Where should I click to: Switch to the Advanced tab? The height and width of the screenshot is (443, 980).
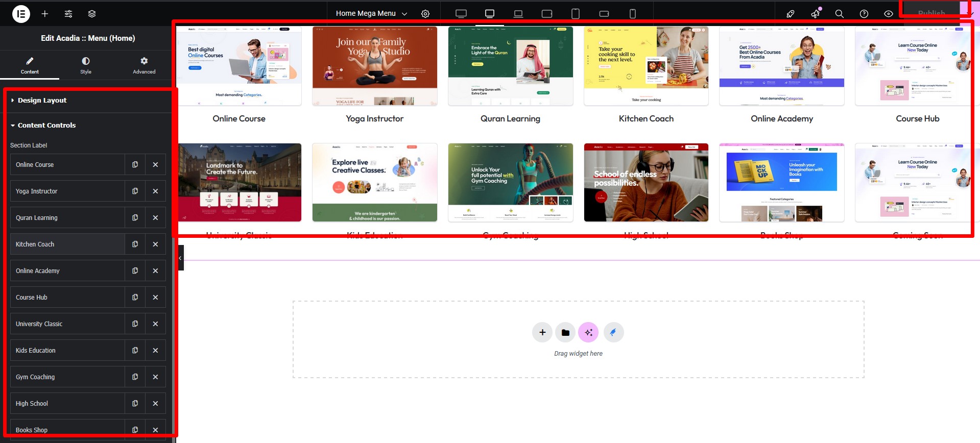pos(144,65)
